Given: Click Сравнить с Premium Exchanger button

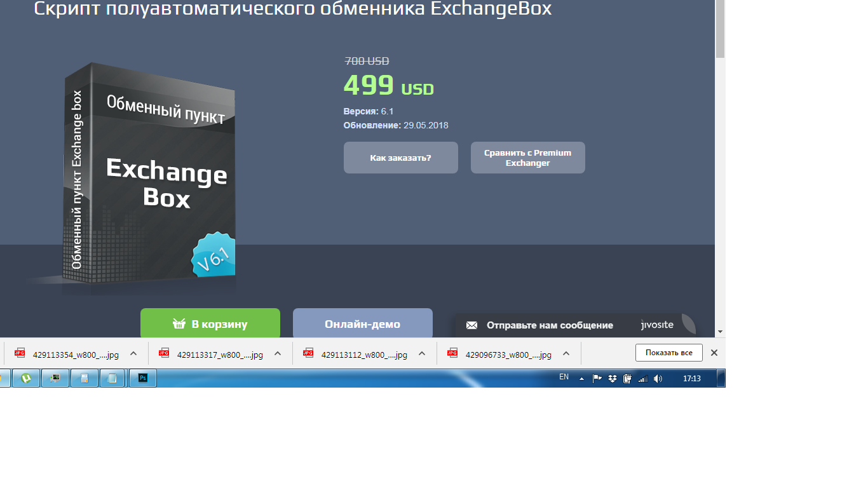Looking at the screenshot, I should click(527, 158).
